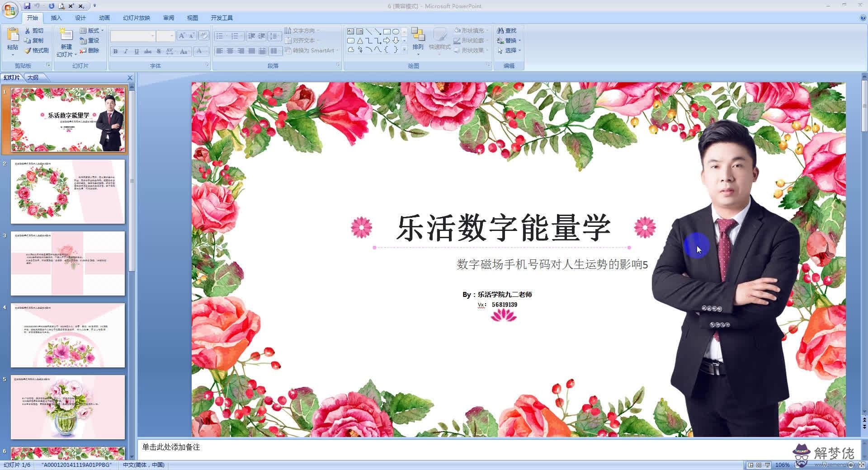Viewport: 868px width, 470px height.
Task: Reset slide layout with 重设
Action: click(89, 41)
